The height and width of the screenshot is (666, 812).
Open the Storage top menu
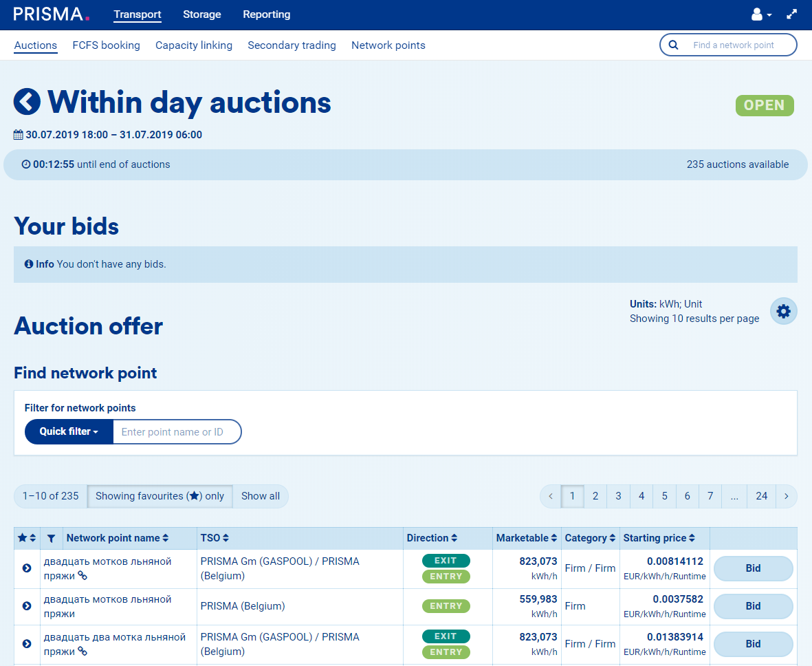coord(202,14)
